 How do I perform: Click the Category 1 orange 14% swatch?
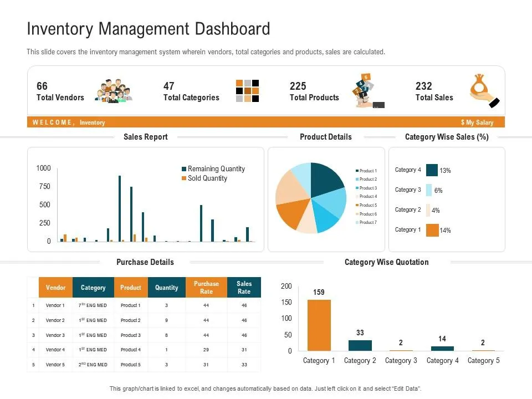tap(432, 230)
